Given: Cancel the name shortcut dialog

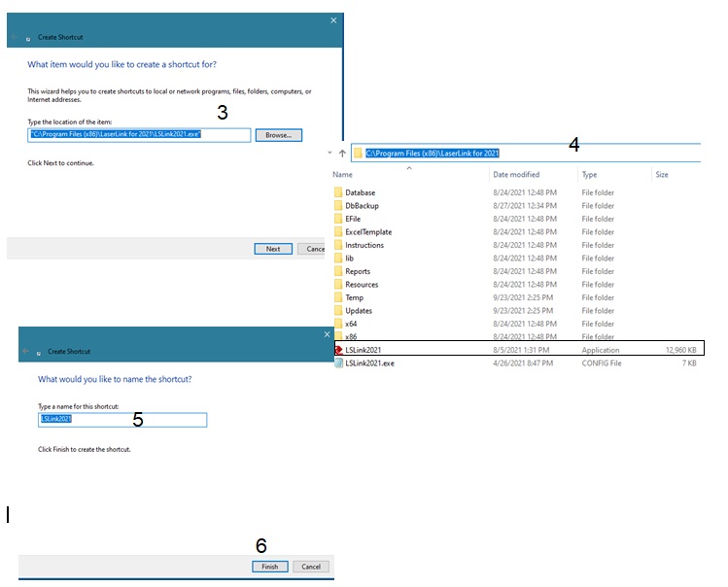Looking at the screenshot, I should tap(311, 567).
